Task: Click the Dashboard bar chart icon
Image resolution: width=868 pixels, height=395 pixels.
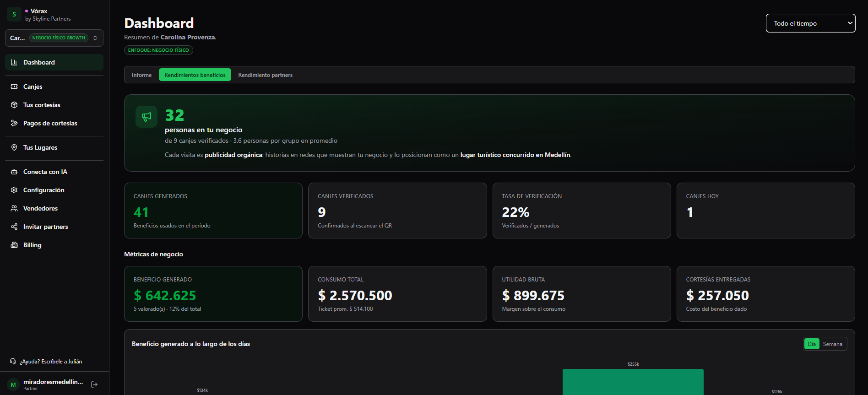Action: point(14,62)
